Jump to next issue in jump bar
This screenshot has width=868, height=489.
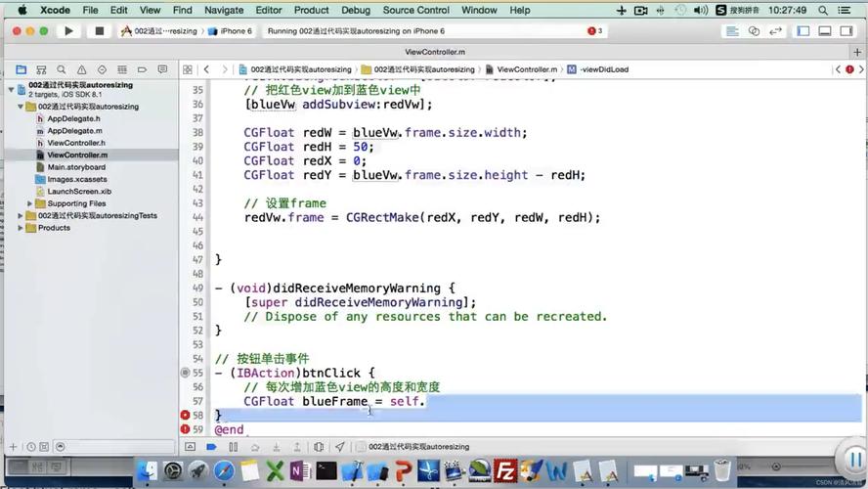click(861, 69)
